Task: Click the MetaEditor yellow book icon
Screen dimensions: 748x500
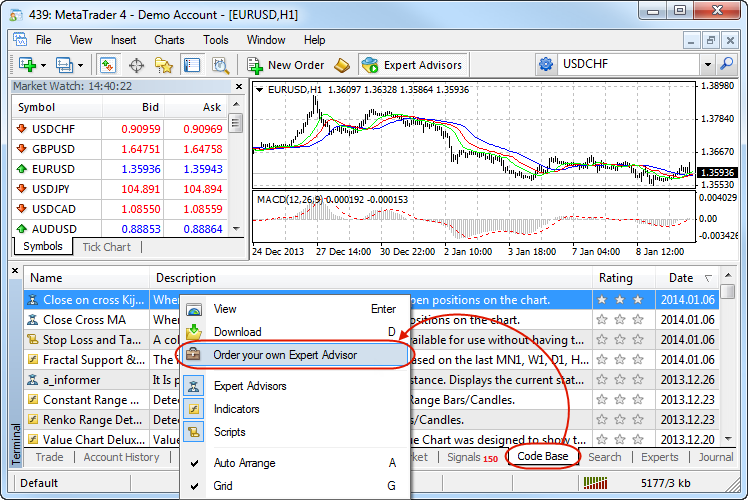Action: coord(342,65)
